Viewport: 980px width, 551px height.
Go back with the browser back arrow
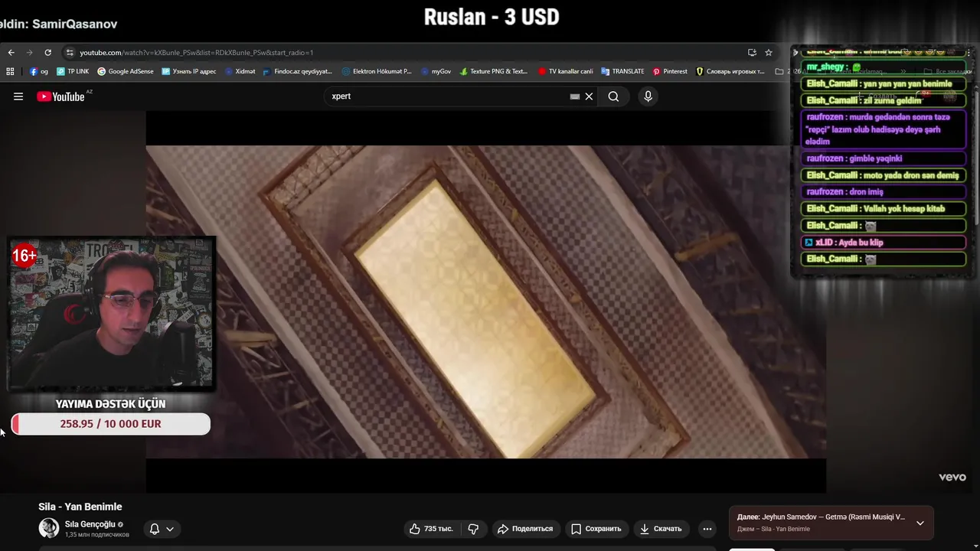pos(11,53)
